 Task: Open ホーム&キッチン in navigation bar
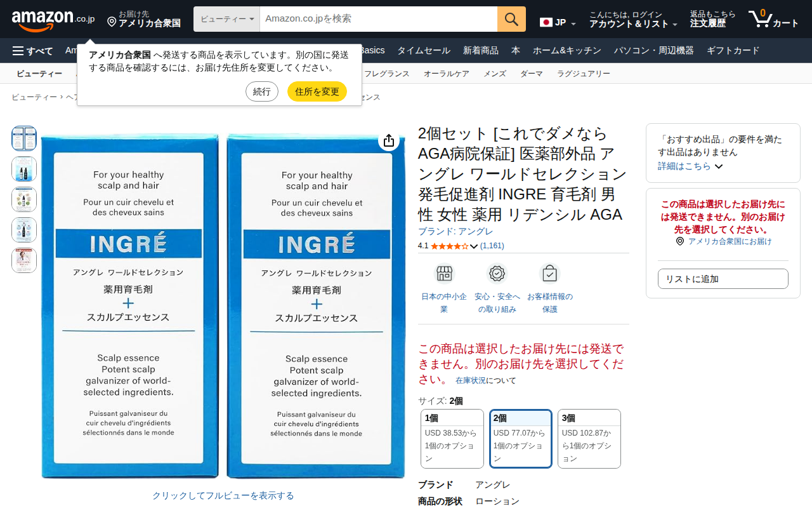pyautogui.click(x=567, y=51)
